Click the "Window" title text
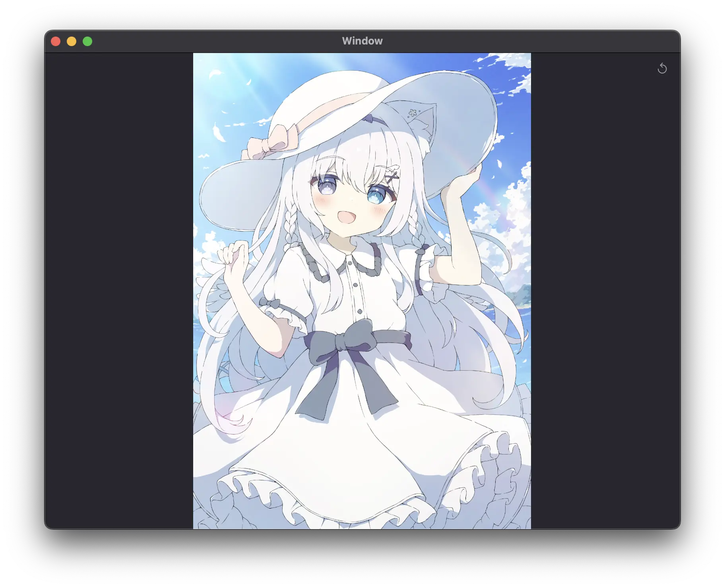The width and height of the screenshot is (725, 588). pyautogui.click(x=362, y=41)
